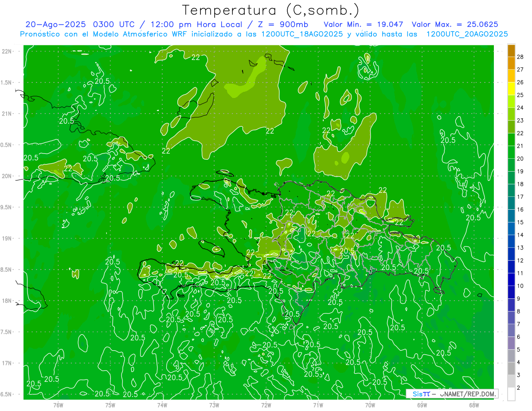Select the '18N' latitude axis label
The image size is (532, 411).
point(7,301)
